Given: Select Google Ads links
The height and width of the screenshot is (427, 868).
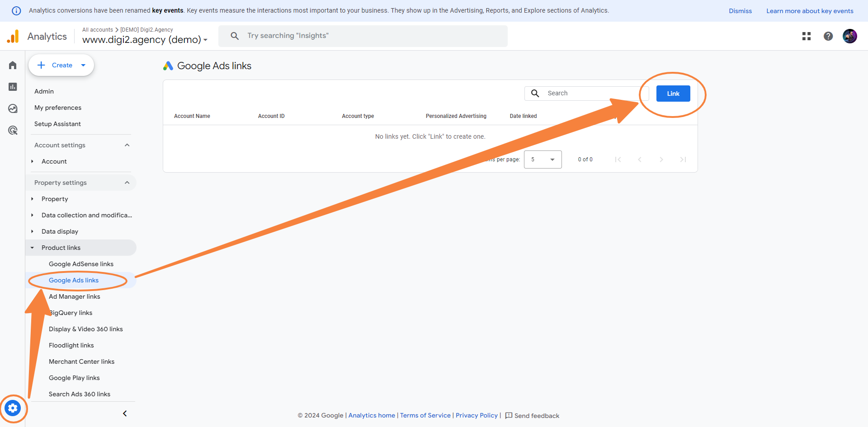Looking at the screenshot, I should coord(74,280).
